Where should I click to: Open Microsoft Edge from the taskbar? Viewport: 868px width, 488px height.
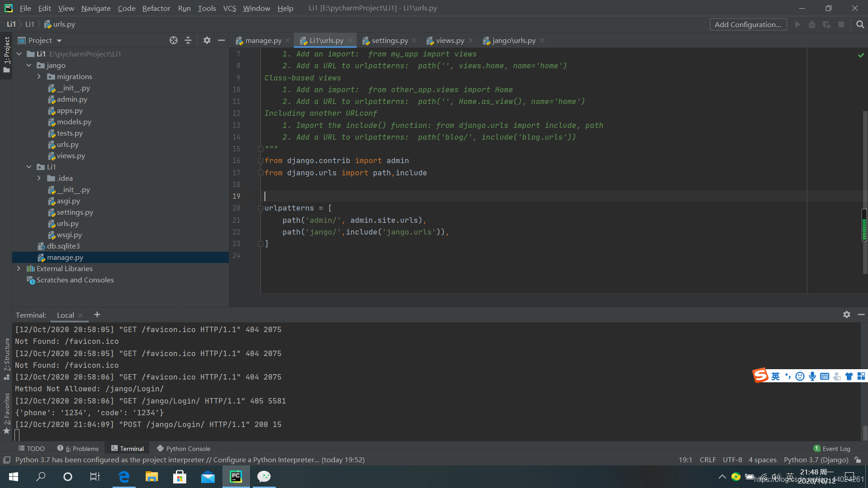pyautogui.click(x=124, y=477)
